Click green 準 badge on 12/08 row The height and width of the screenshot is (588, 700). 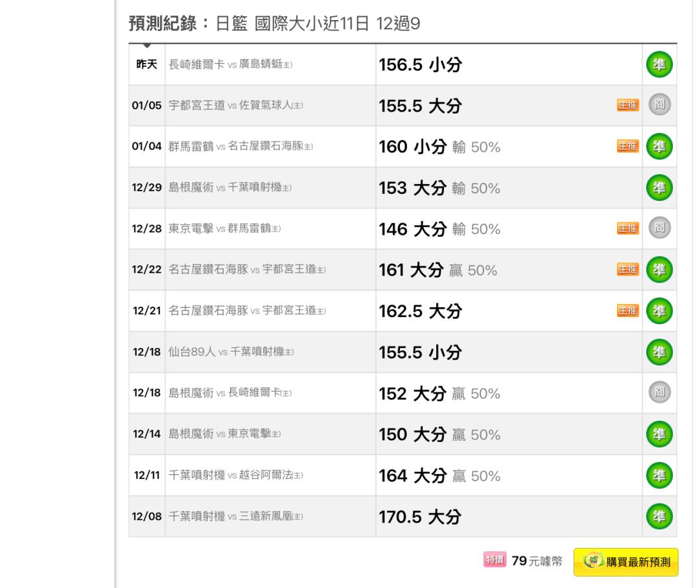coord(659,516)
